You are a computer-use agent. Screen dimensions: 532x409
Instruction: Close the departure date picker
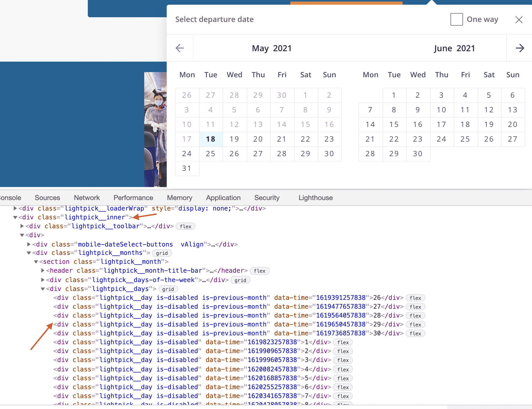tap(519, 20)
